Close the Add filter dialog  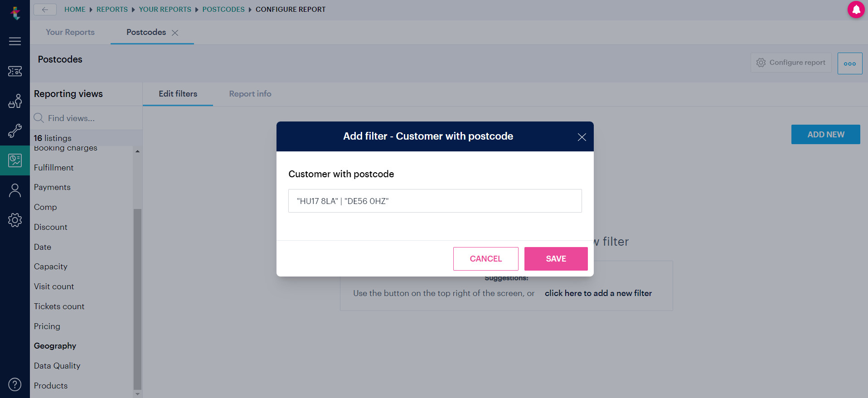coord(582,137)
